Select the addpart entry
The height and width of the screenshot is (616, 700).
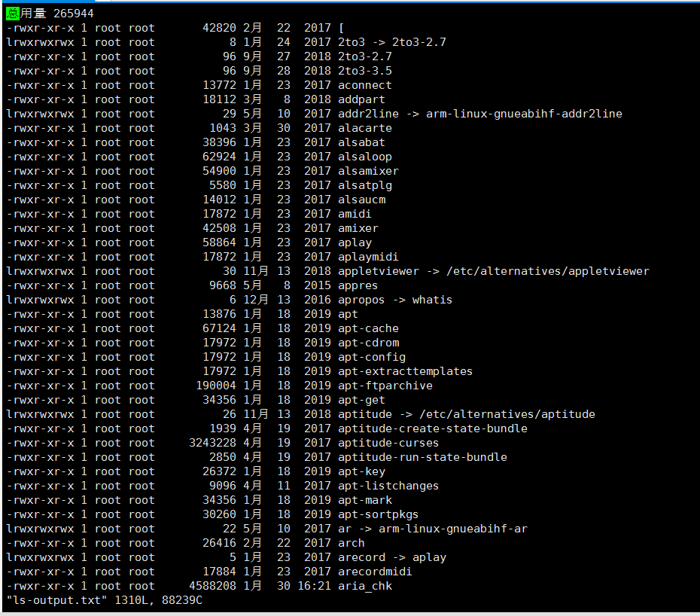coord(361,99)
